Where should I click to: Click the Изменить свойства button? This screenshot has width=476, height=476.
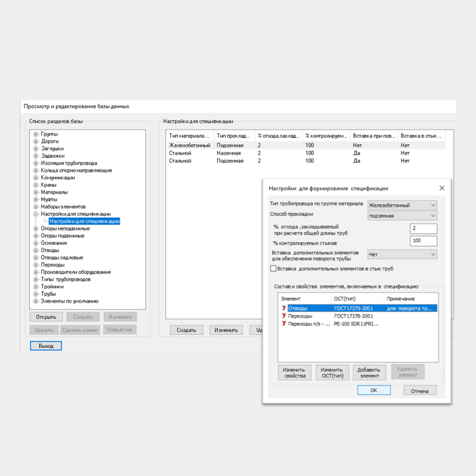click(295, 372)
